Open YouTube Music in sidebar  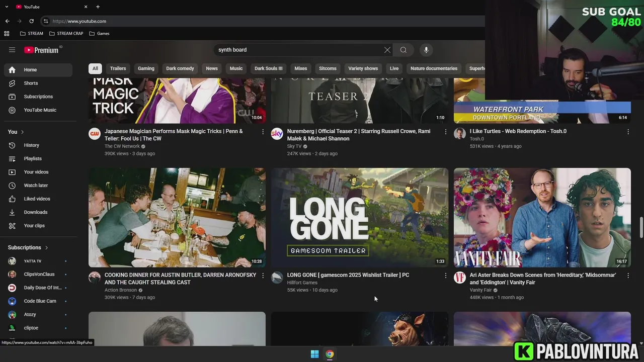pyautogui.click(x=38, y=110)
